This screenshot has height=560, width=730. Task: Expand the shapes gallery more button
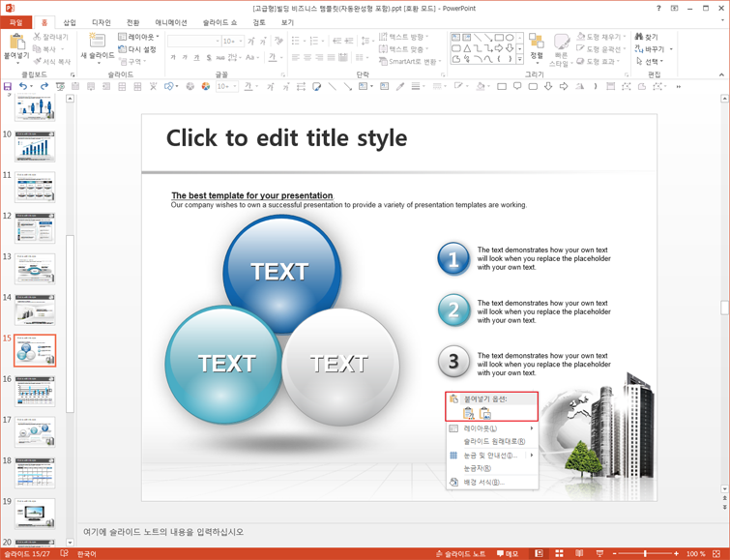[x=519, y=59]
